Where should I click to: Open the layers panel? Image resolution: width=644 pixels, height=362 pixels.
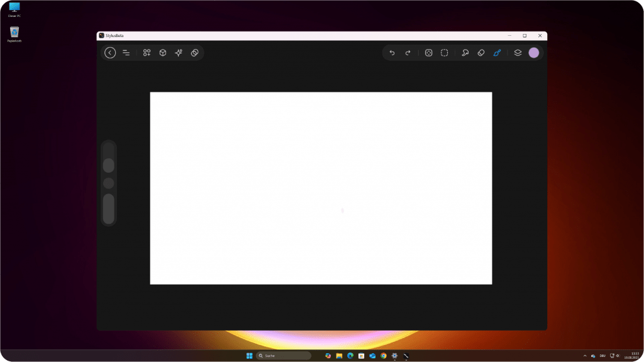pyautogui.click(x=518, y=53)
